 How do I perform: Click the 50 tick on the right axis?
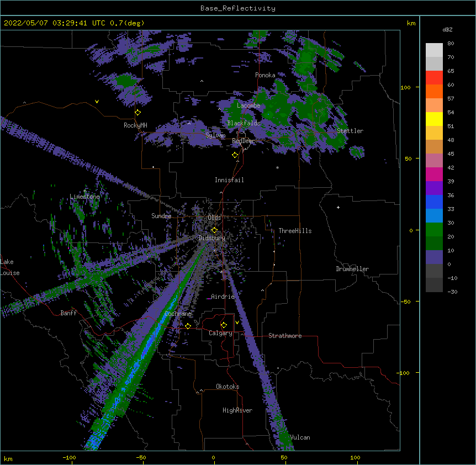[408, 158]
